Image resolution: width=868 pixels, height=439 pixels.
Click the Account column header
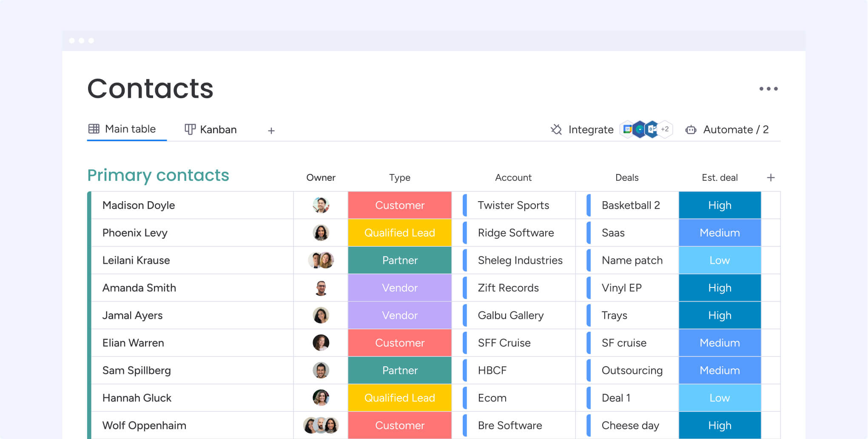coord(513,177)
